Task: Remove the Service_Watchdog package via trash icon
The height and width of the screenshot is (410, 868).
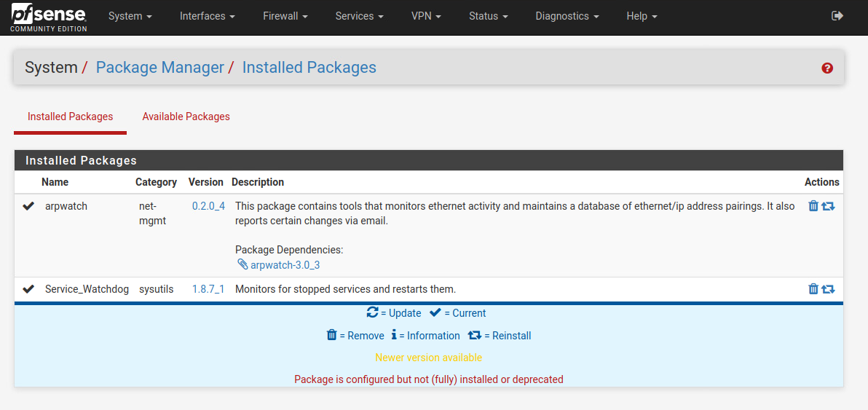Action: pyautogui.click(x=813, y=289)
